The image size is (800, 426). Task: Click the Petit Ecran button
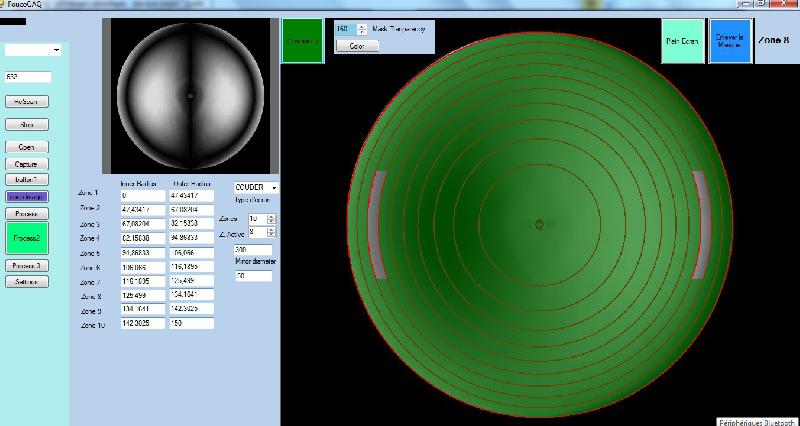[x=683, y=41]
